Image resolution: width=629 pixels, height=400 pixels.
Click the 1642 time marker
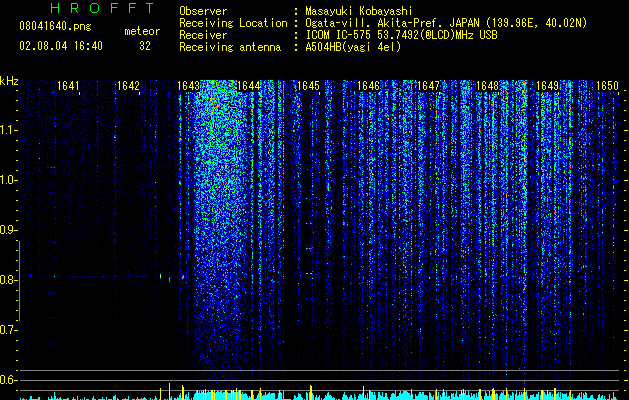click(x=128, y=86)
